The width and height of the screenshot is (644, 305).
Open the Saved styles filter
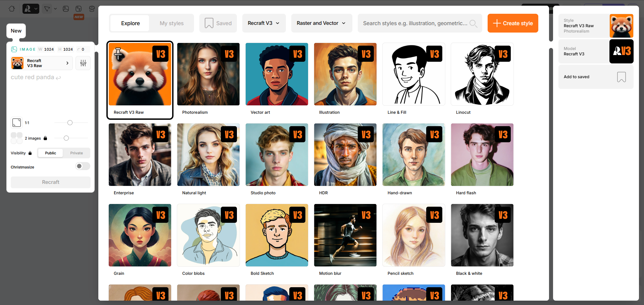tap(218, 23)
